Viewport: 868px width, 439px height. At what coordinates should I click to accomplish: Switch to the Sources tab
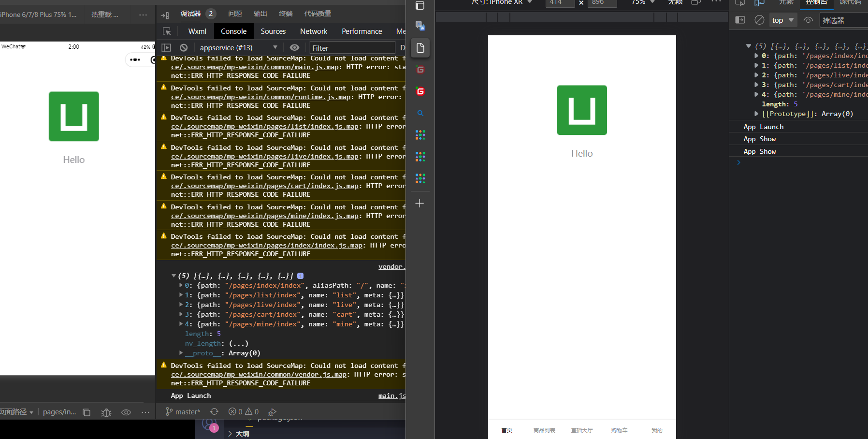coord(273,31)
